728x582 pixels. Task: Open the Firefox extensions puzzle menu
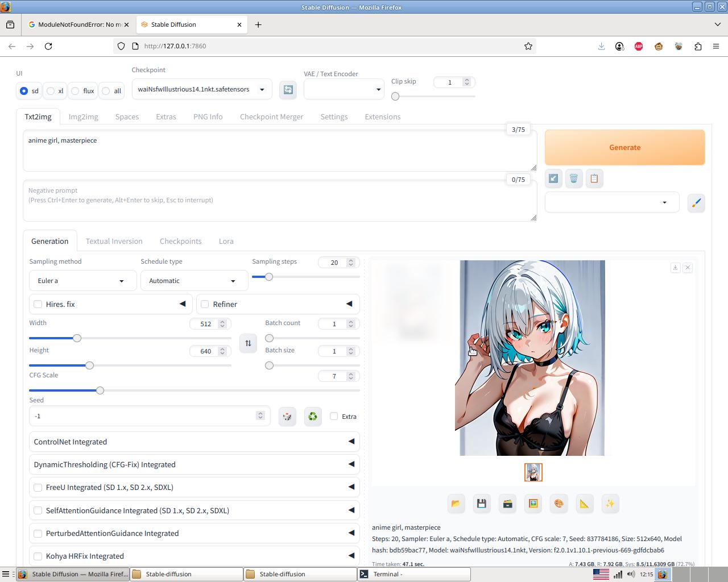point(698,46)
